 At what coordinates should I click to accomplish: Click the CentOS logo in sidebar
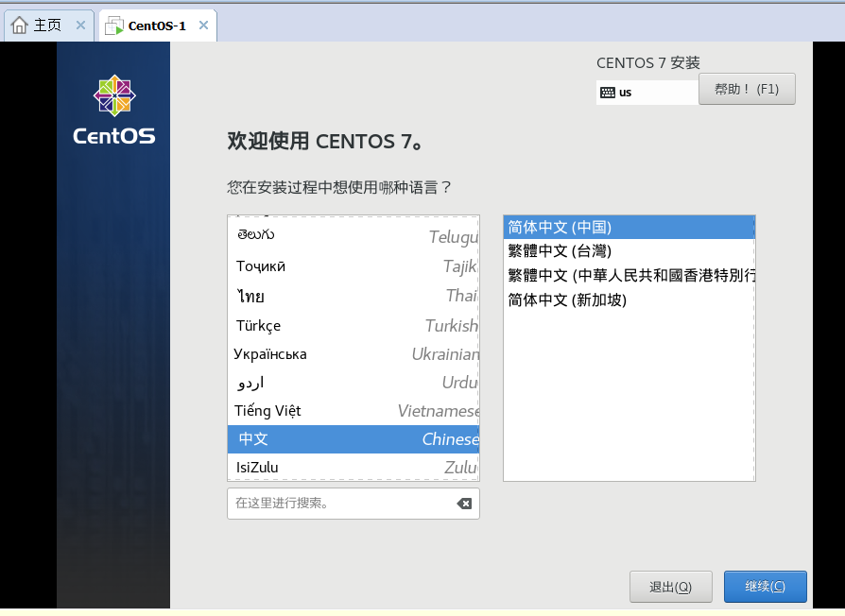point(114,110)
